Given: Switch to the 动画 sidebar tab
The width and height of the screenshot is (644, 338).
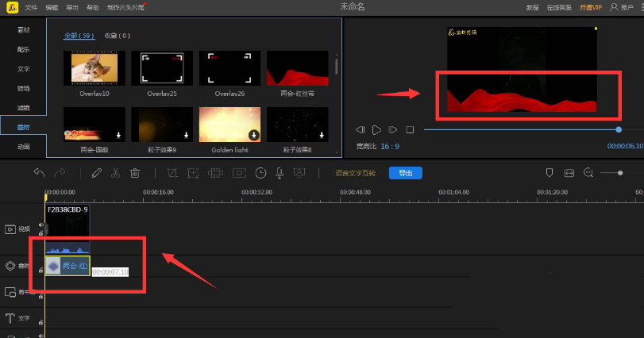Looking at the screenshot, I should coord(23,147).
